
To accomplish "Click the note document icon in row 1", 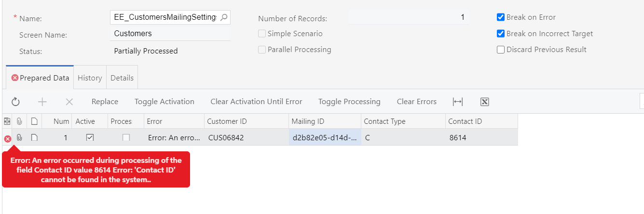I will [34, 137].
